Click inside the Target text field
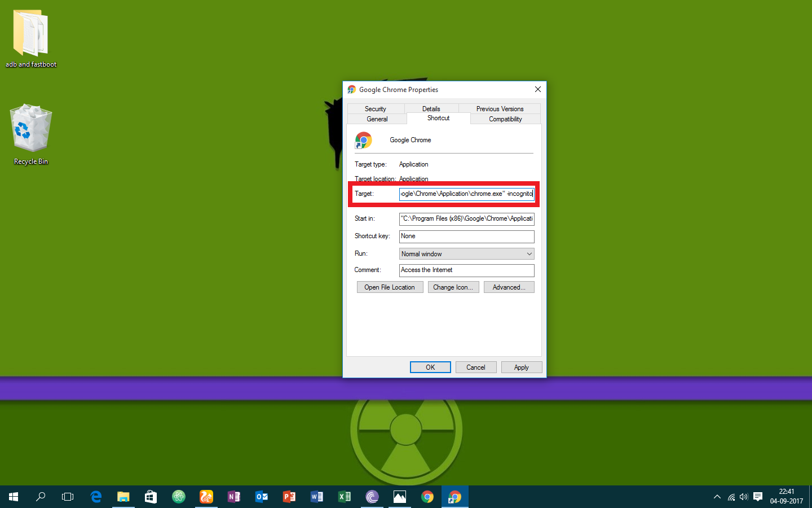 point(466,194)
